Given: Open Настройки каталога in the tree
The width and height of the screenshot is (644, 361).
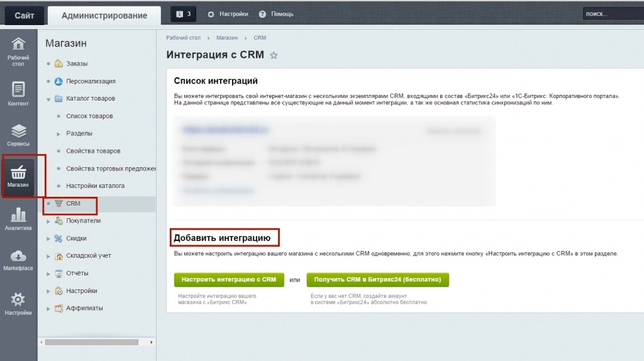Looking at the screenshot, I should [96, 186].
